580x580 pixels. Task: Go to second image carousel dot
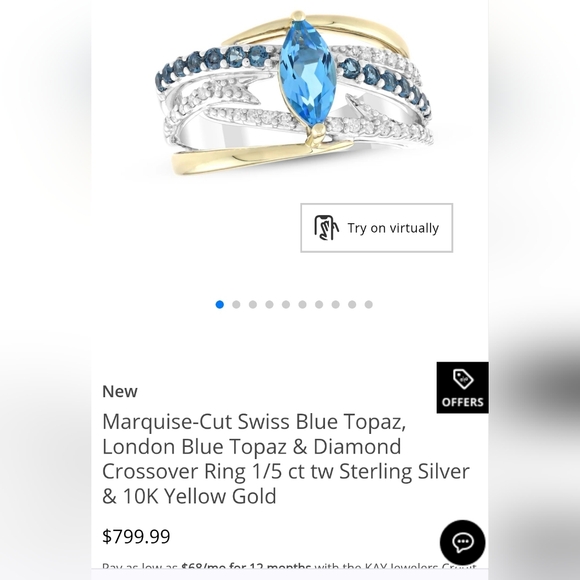pos(236,304)
